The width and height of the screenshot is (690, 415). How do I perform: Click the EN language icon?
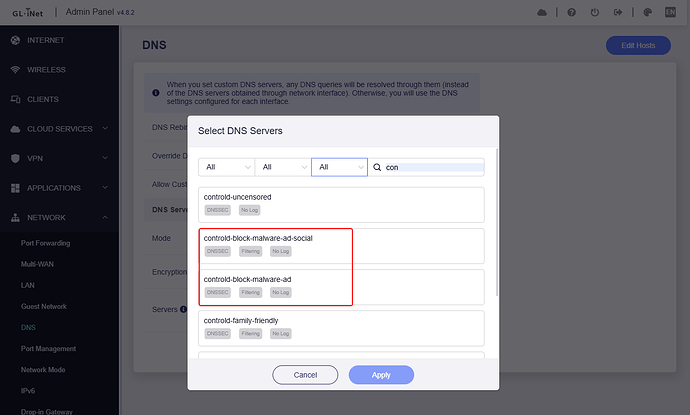(x=672, y=13)
